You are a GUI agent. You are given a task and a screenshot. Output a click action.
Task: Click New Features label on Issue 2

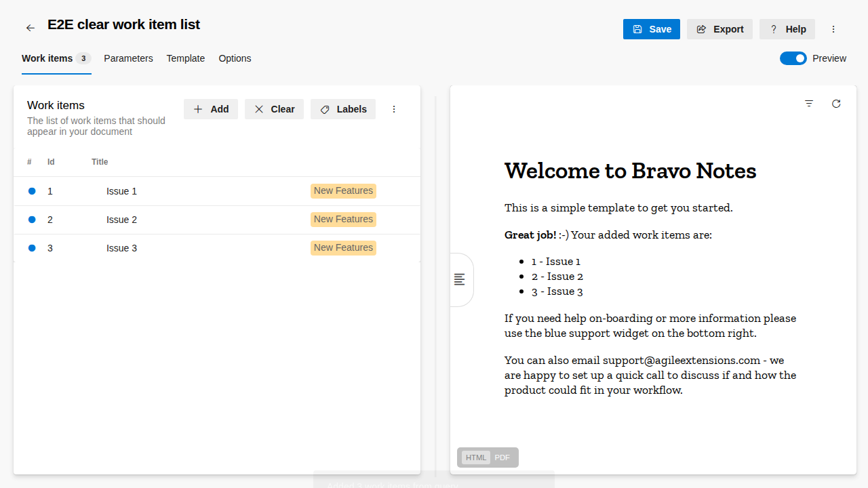[343, 220]
